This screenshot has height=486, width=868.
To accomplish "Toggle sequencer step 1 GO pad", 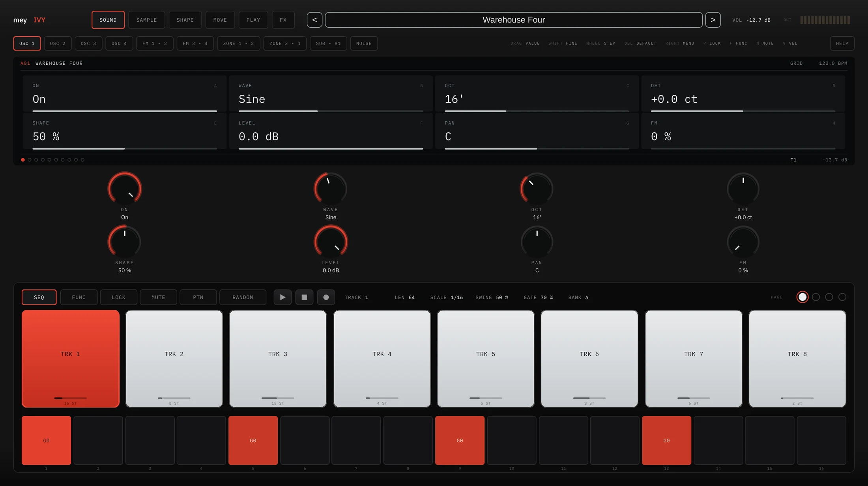I will 46,440.
